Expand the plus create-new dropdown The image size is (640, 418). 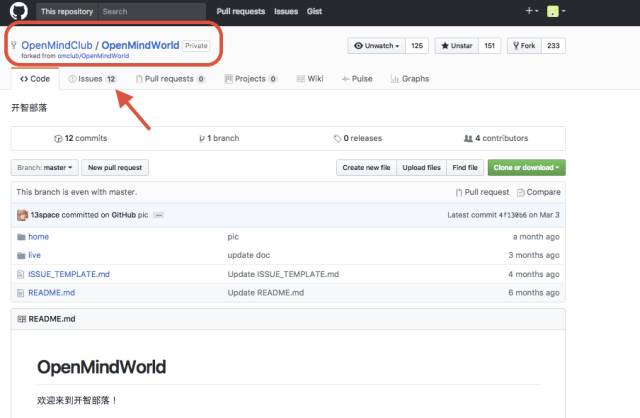click(x=532, y=11)
